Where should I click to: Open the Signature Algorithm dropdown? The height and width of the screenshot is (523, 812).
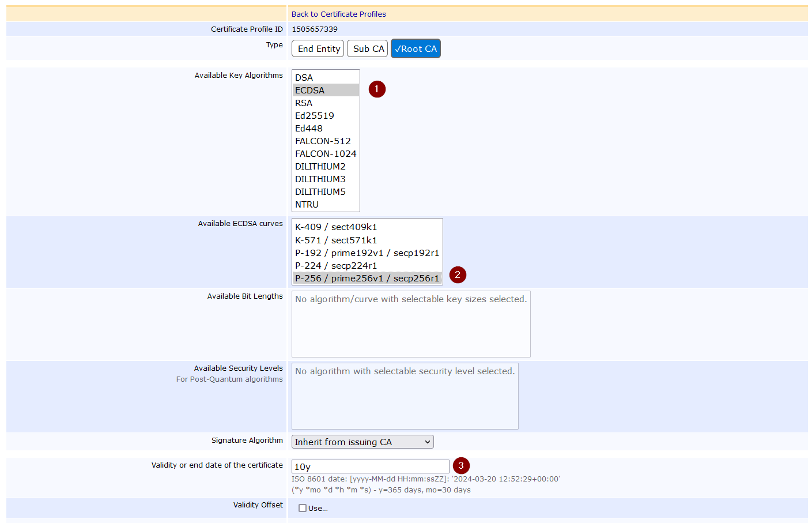[362, 442]
